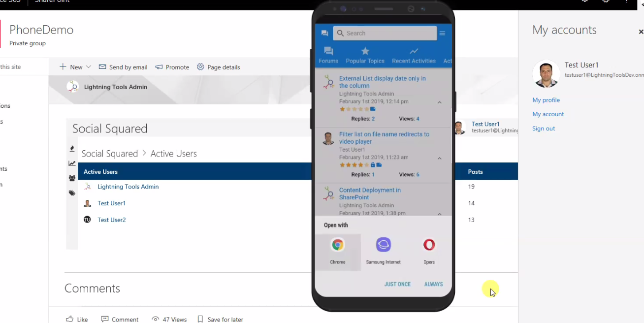Open the phone hamburger menu icon
Screen dimensions: 644x323
[x=442, y=33]
